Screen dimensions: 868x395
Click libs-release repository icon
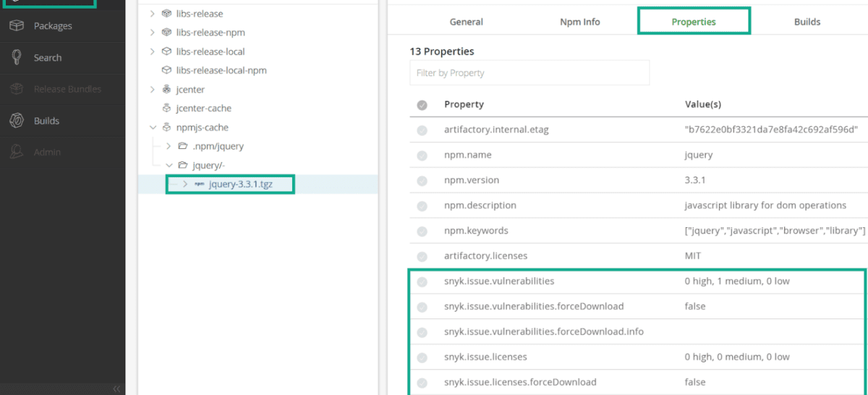[166, 14]
